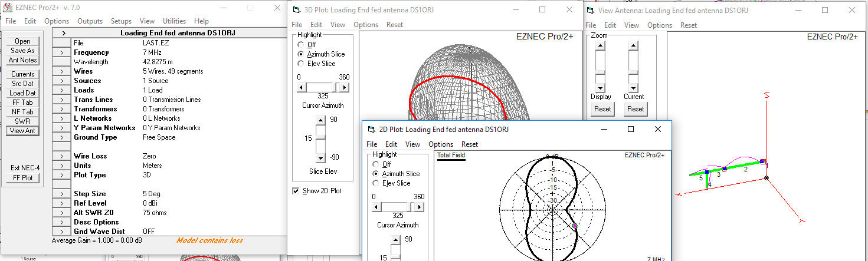The image size is (868, 261).
Task: Click the Zoom Current slider in View Antenna
Action: (x=633, y=66)
